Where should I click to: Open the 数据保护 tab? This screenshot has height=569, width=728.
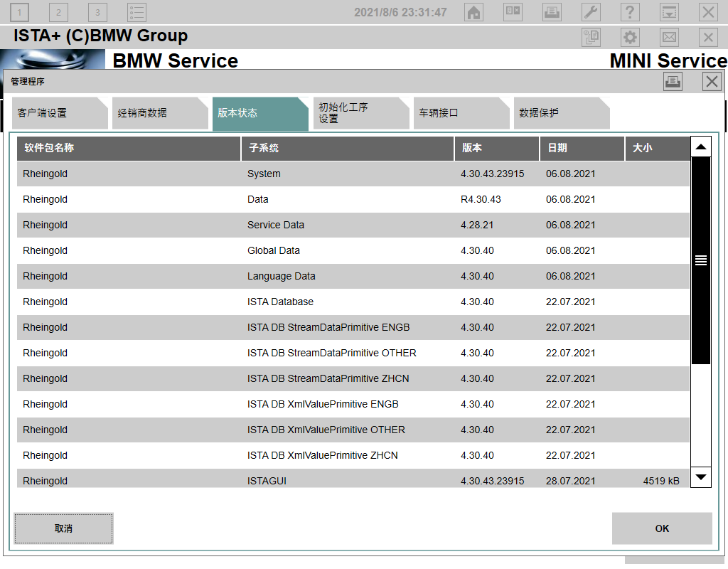pos(562,113)
